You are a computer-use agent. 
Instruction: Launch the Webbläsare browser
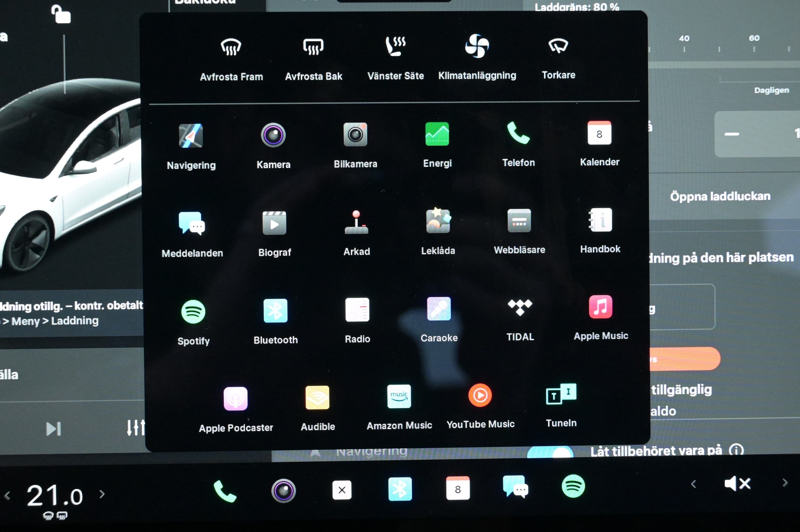(x=519, y=231)
